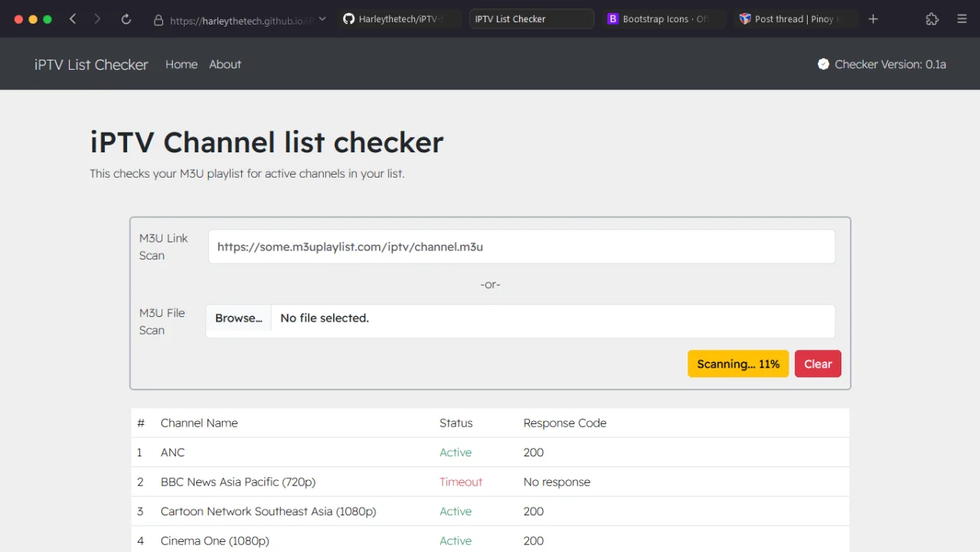The width and height of the screenshot is (980, 552).
Task: Click the Scanning... 11% button
Action: click(738, 364)
